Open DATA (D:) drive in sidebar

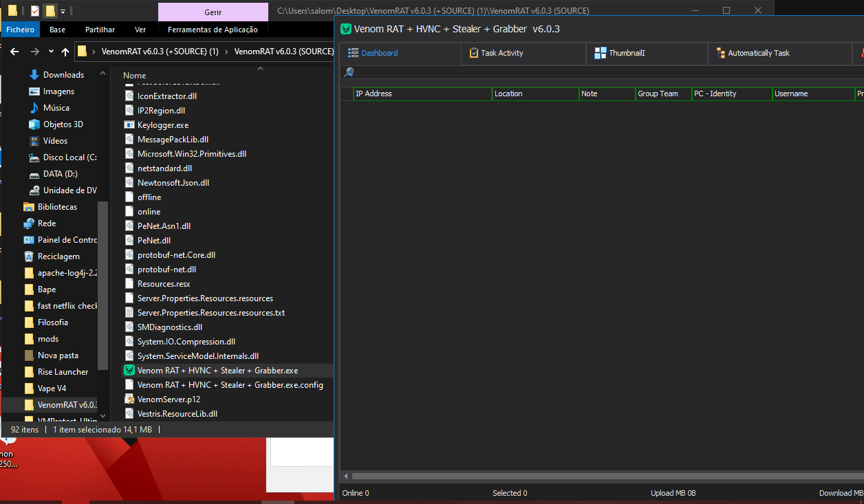61,174
